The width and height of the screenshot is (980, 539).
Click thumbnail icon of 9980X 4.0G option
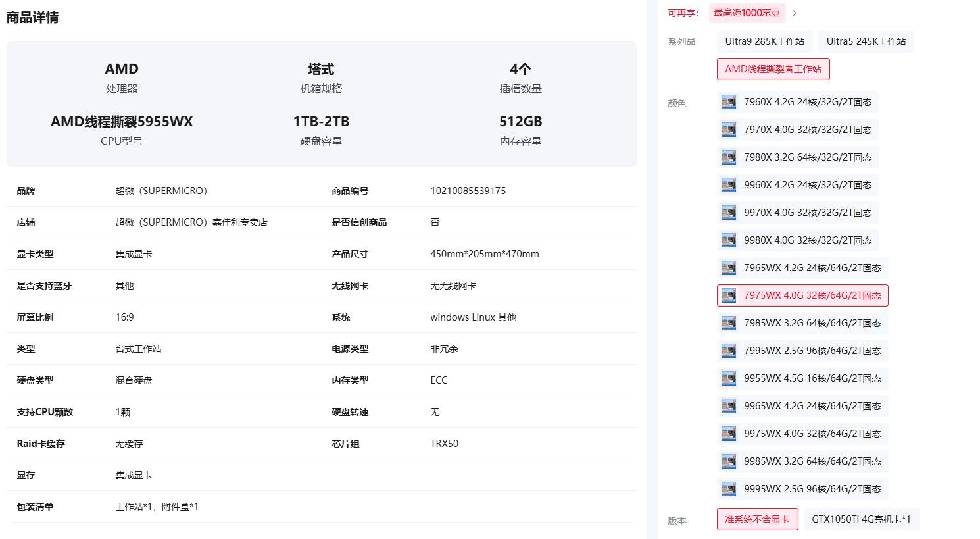click(728, 240)
